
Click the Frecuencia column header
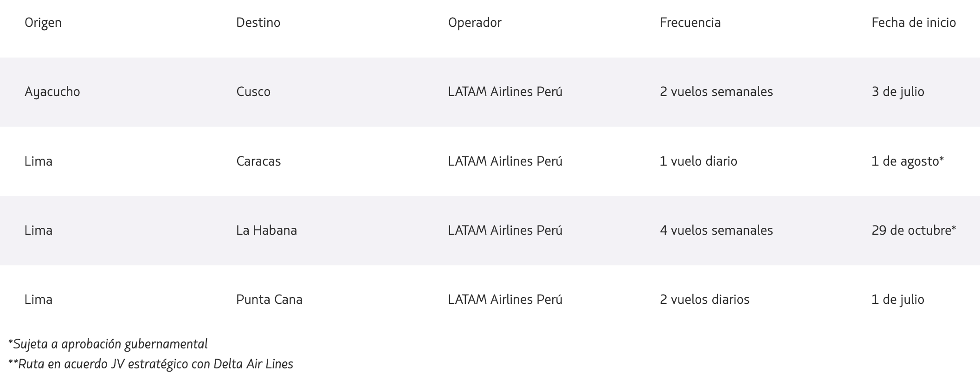pyautogui.click(x=690, y=23)
